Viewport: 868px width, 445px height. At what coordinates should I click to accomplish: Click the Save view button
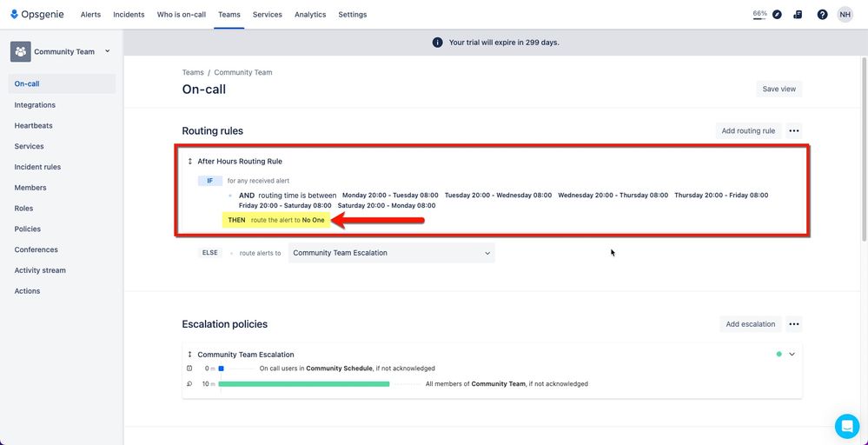[779, 90]
